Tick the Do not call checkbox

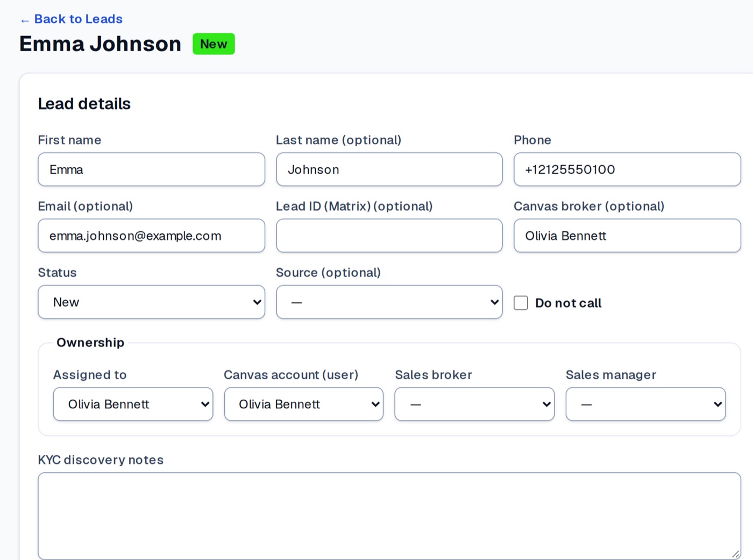point(521,303)
